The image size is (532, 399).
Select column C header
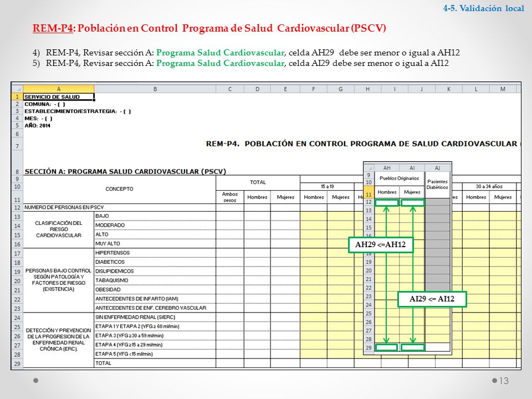click(x=229, y=89)
